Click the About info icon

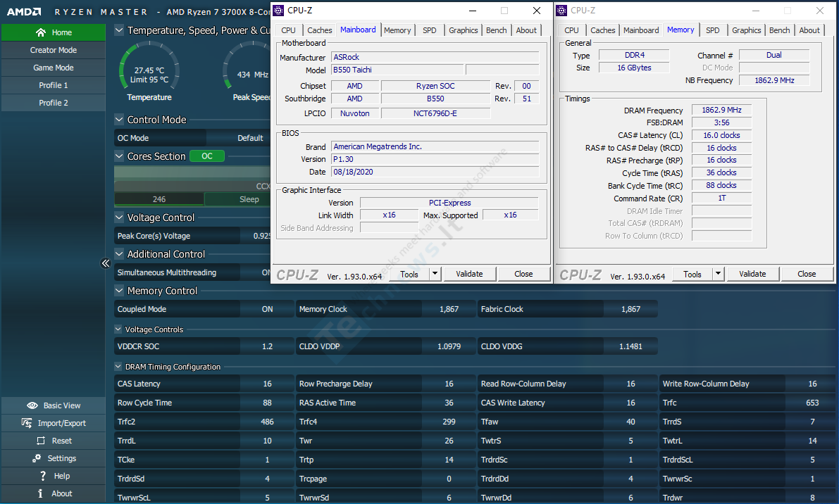pyautogui.click(x=40, y=493)
